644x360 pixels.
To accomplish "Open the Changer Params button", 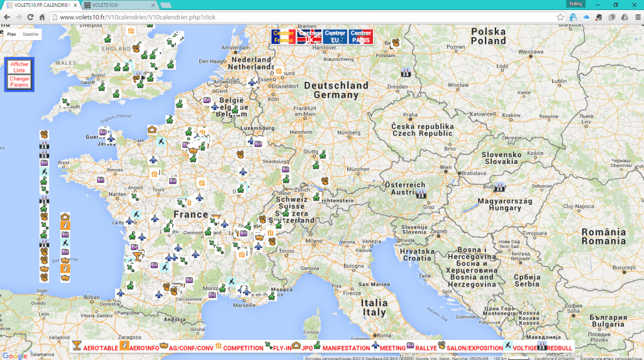I will 19,82.
